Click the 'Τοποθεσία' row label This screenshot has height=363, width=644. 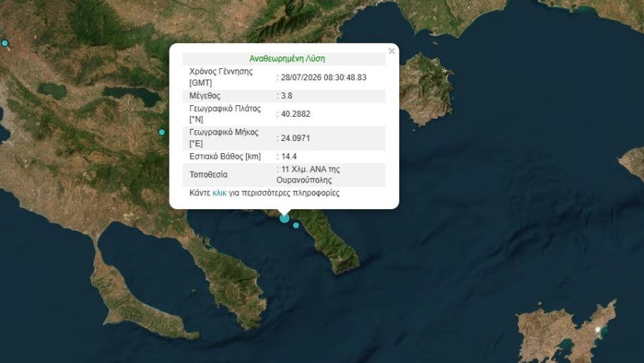click(x=208, y=175)
